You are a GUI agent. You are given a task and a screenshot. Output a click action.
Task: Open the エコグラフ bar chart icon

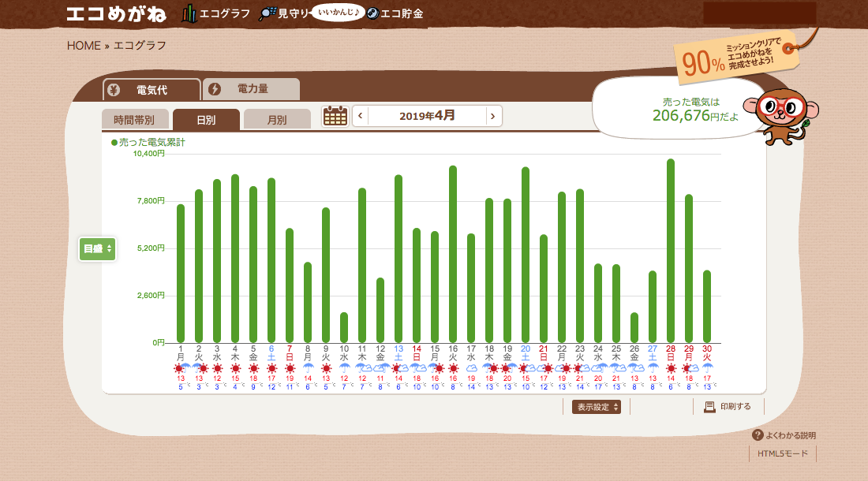tap(189, 14)
